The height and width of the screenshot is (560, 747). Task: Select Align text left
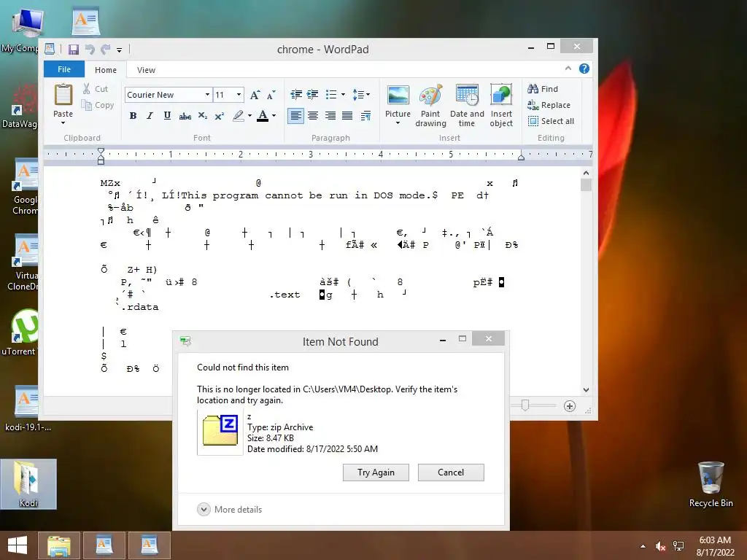click(296, 116)
